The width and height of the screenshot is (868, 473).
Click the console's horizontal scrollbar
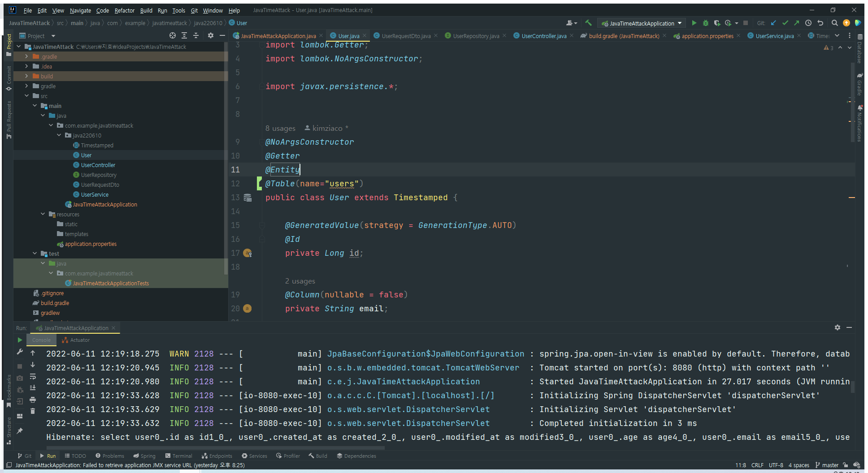click(215, 447)
